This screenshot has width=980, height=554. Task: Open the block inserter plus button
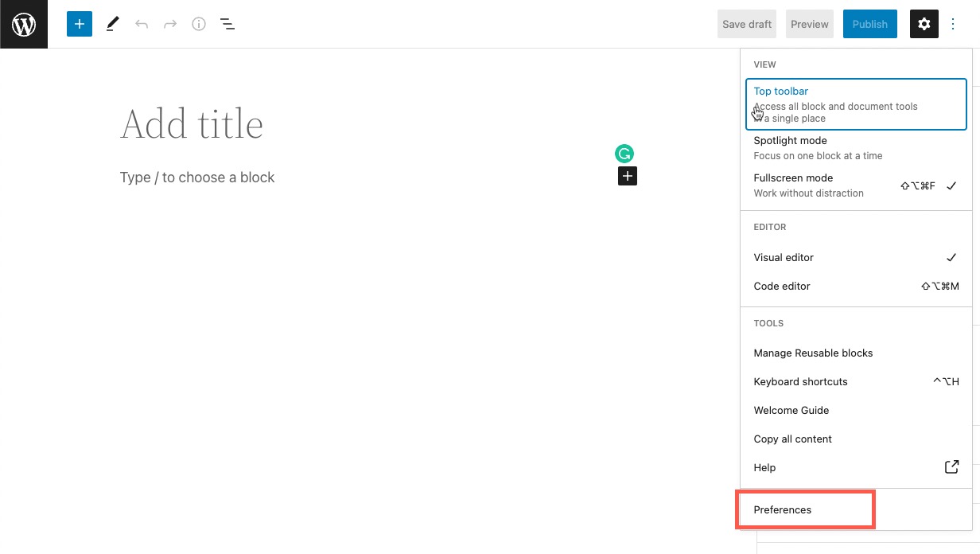point(80,24)
